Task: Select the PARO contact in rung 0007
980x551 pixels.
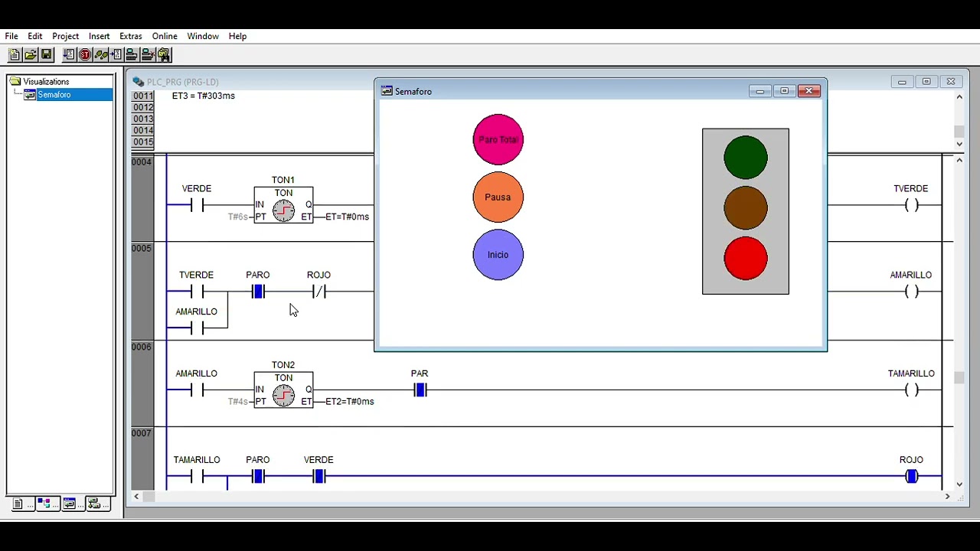Action: 258,477
